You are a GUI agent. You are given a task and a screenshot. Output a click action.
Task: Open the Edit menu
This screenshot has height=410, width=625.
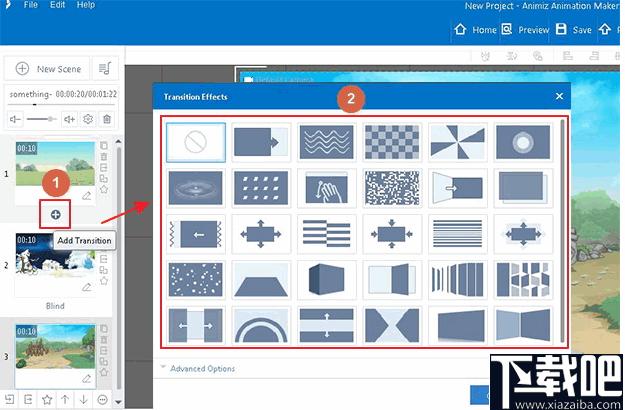(x=57, y=5)
